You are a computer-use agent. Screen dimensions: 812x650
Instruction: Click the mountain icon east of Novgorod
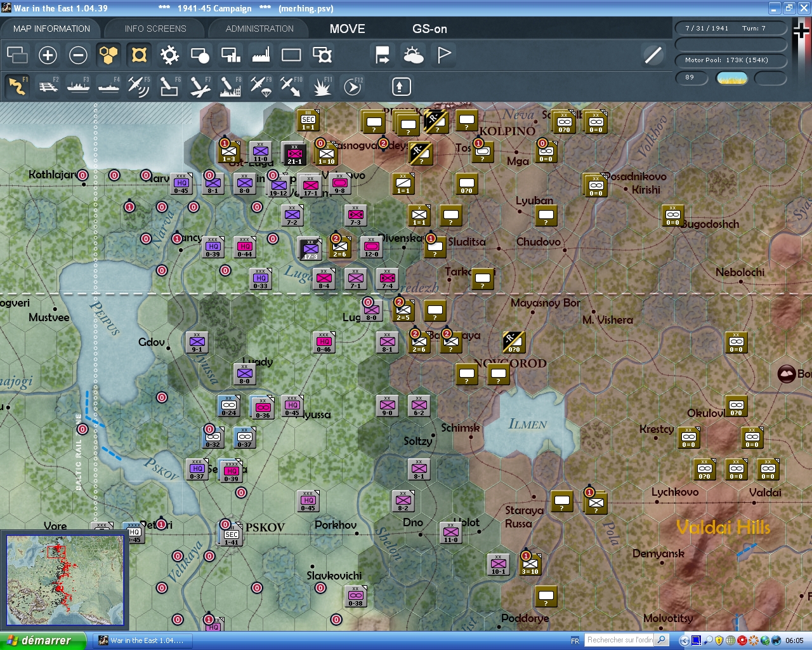pos(787,374)
